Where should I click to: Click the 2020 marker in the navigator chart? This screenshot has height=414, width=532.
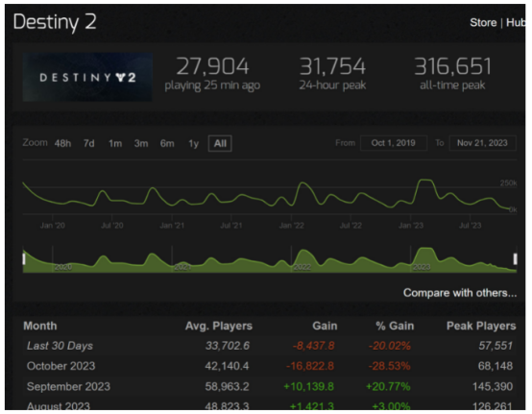[x=63, y=267]
